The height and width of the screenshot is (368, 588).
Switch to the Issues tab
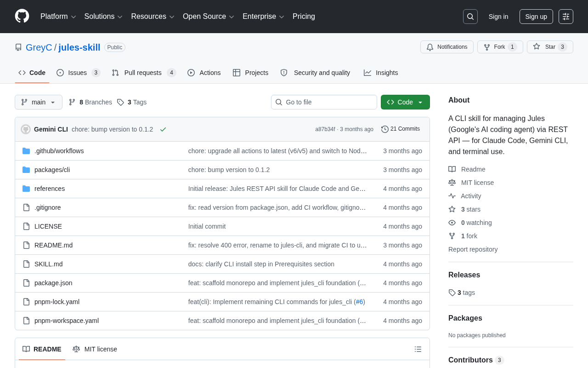[79, 73]
